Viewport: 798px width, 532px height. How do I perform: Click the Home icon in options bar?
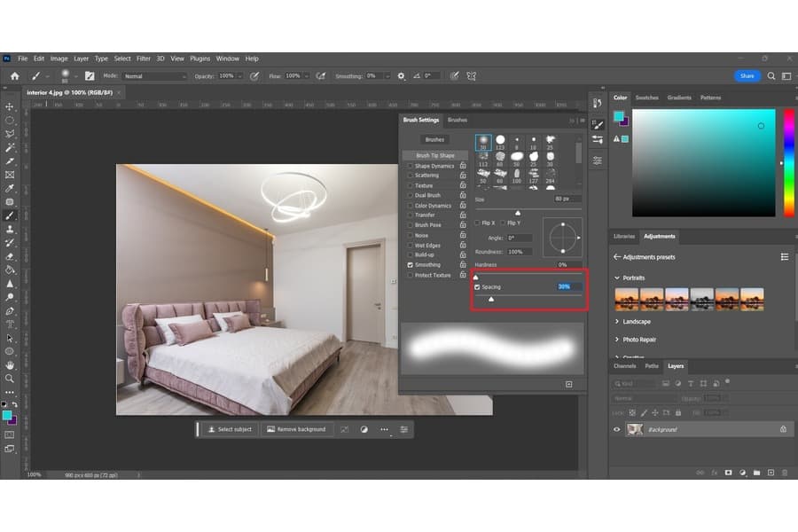tap(15, 76)
